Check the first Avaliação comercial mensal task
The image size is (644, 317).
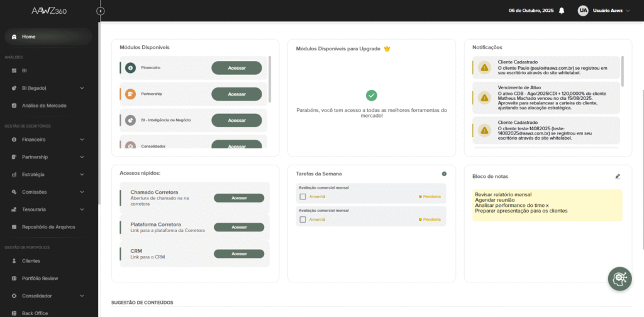tap(303, 196)
